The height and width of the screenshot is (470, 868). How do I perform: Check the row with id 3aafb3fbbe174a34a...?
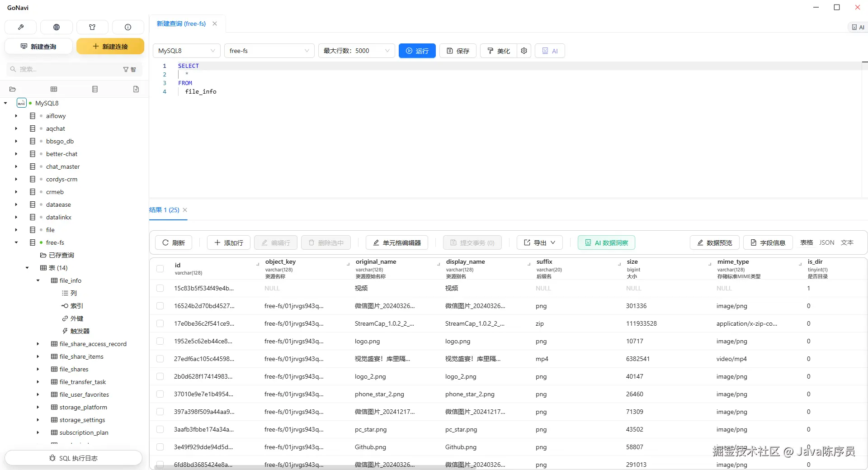click(x=160, y=429)
